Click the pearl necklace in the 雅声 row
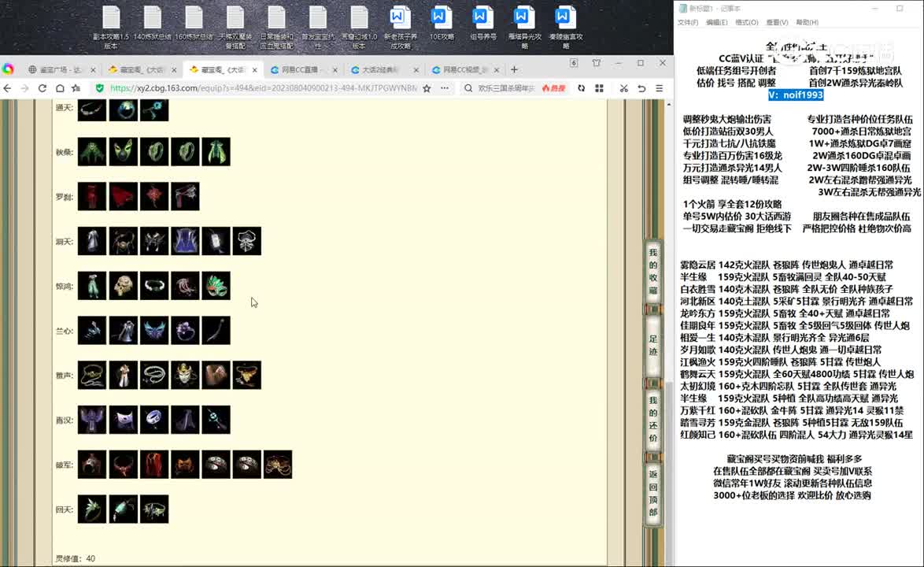Viewport: 924px width, 567px height. tap(153, 375)
